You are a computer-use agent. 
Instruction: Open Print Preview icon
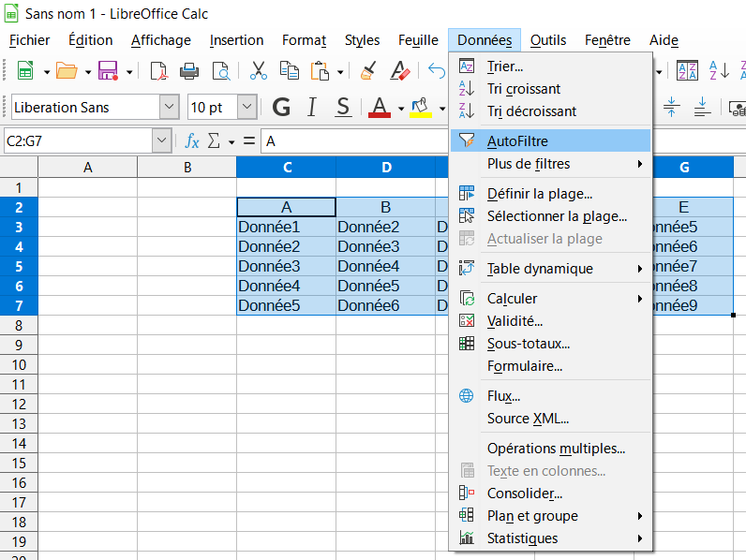click(221, 71)
